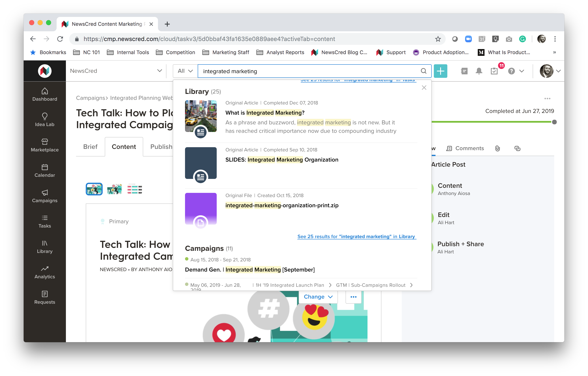Viewport: 588px width, 376px height.
Task: Open Tasks from the sidebar
Action: 45,221
